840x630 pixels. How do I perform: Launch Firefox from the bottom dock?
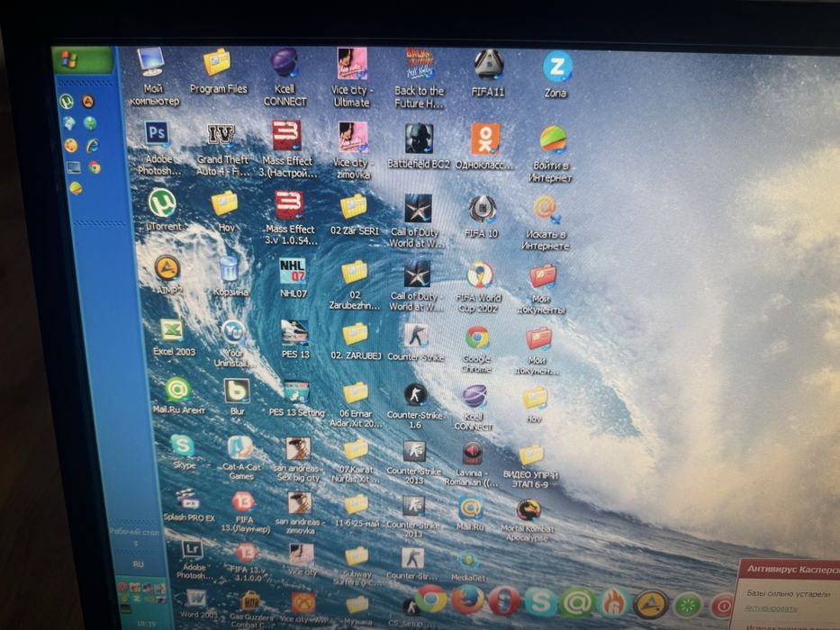tap(467, 599)
